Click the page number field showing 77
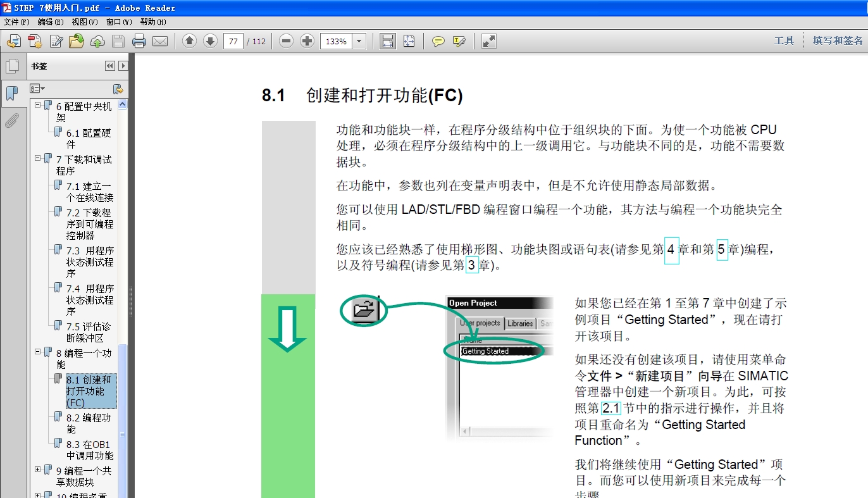868x498 pixels. (x=233, y=41)
